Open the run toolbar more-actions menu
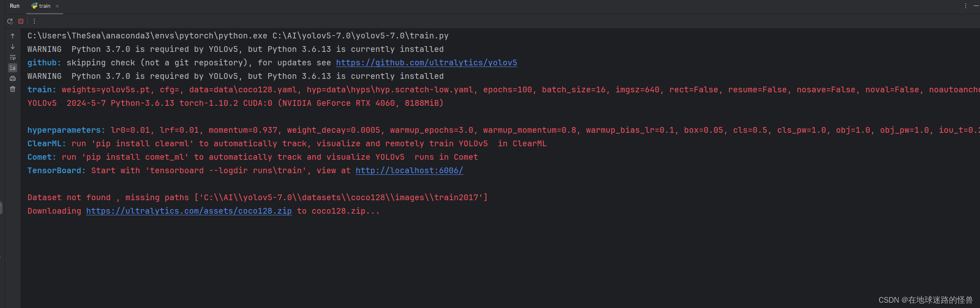 click(x=34, y=21)
